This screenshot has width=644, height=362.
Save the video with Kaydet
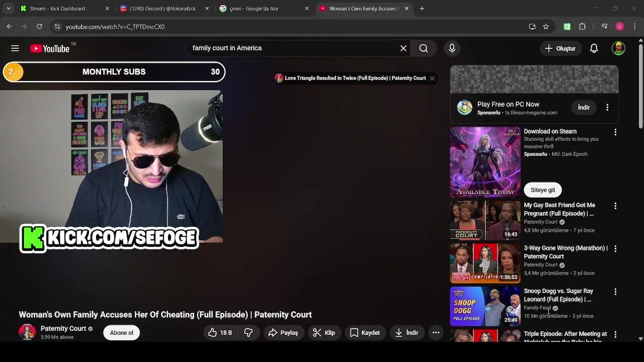(365, 333)
